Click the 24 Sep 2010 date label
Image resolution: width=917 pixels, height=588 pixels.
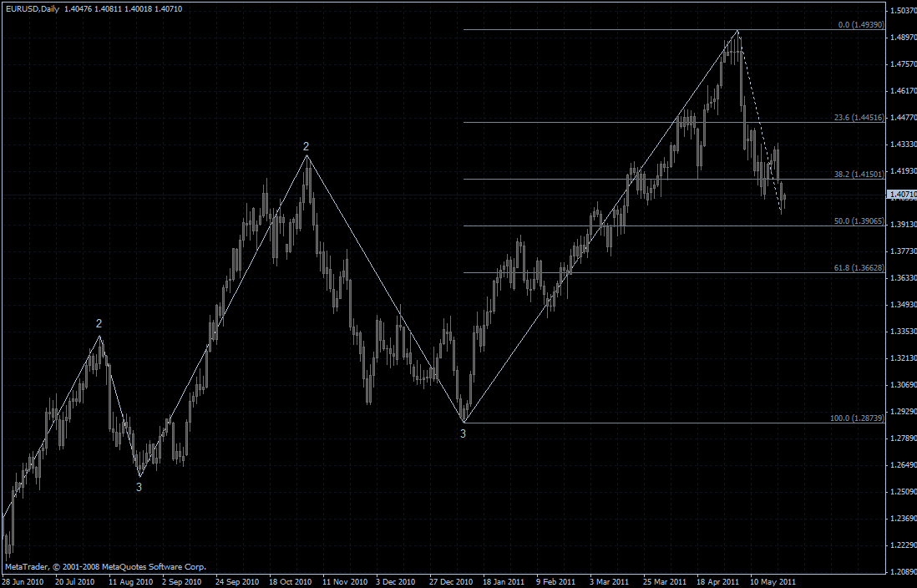pos(237,582)
